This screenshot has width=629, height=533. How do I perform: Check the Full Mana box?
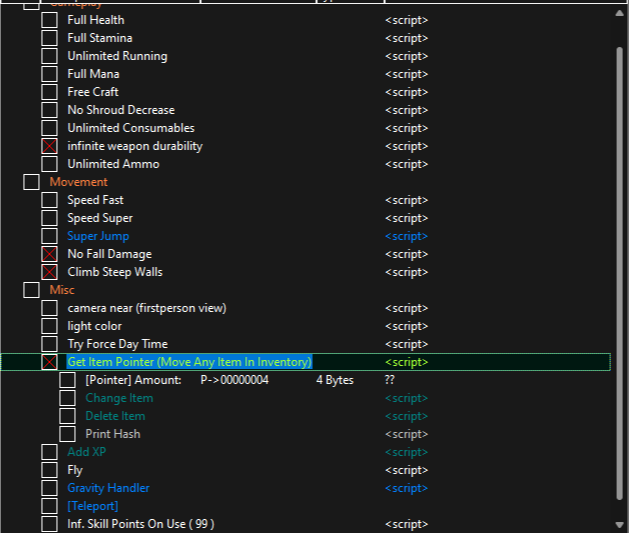click(49, 74)
